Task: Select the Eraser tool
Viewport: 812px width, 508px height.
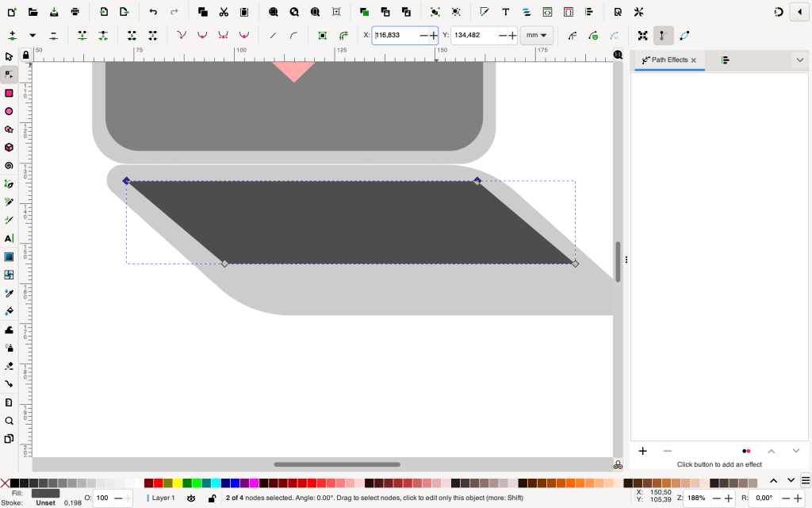Action: click(x=9, y=366)
